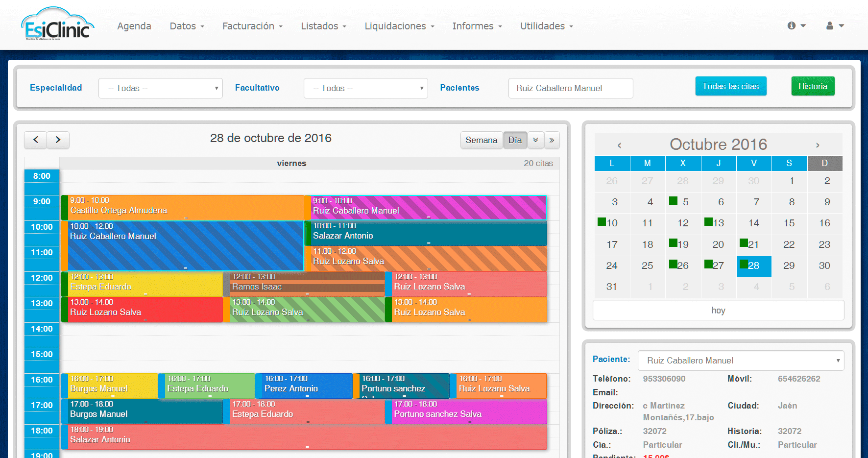Viewport: 868px width, 458px height.
Task: Open 12:00 Ruiz Lozano Salva appointment
Action: [466, 284]
